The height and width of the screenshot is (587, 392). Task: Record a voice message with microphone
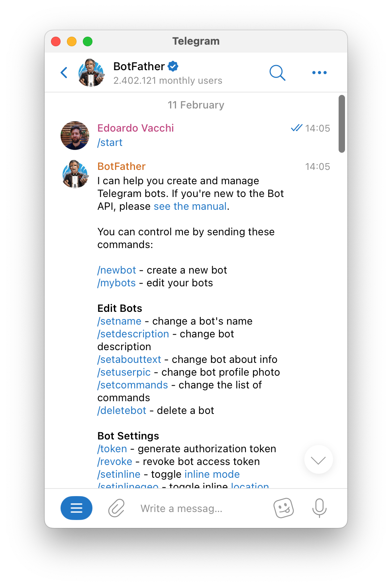319,508
